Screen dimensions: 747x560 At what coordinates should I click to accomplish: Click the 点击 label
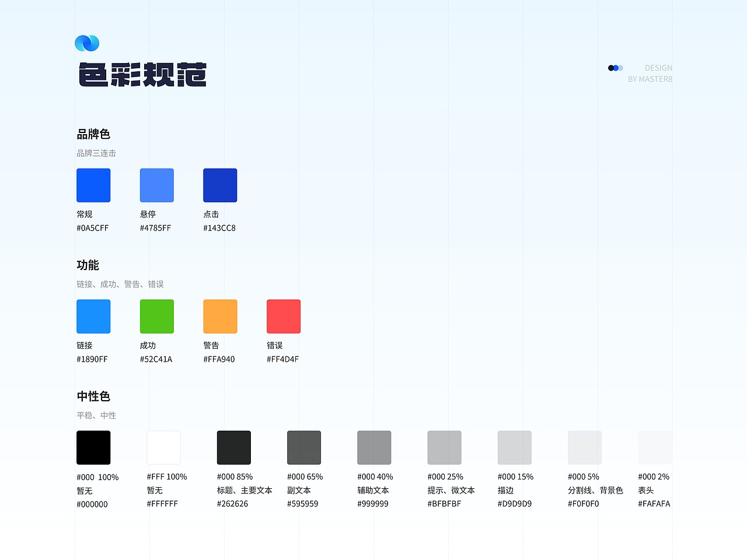(x=211, y=215)
